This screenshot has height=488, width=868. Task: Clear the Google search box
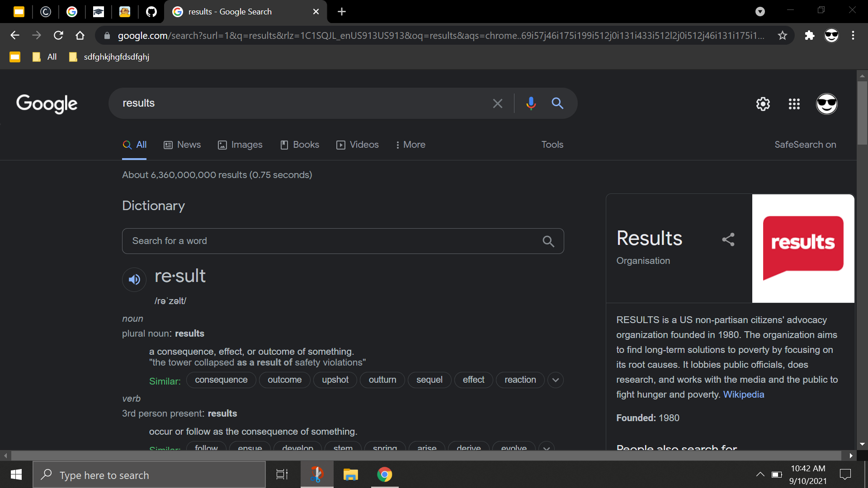tap(498, 103)
